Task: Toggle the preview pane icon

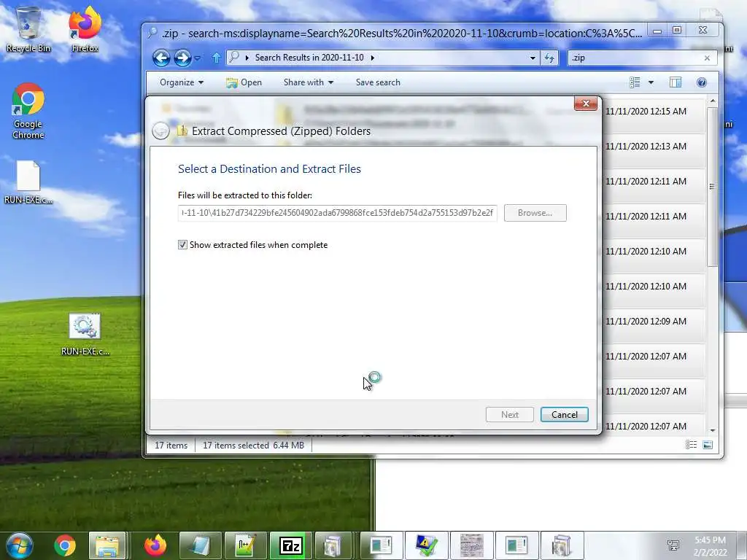Action: [675, 82]
